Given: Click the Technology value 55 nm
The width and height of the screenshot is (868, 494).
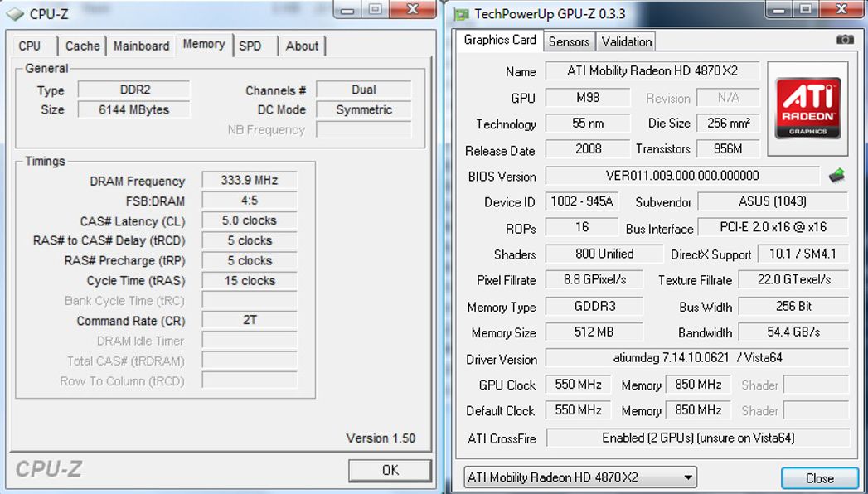Looking at the screenshot, I should pyautogui.click(x=588, y=123).
